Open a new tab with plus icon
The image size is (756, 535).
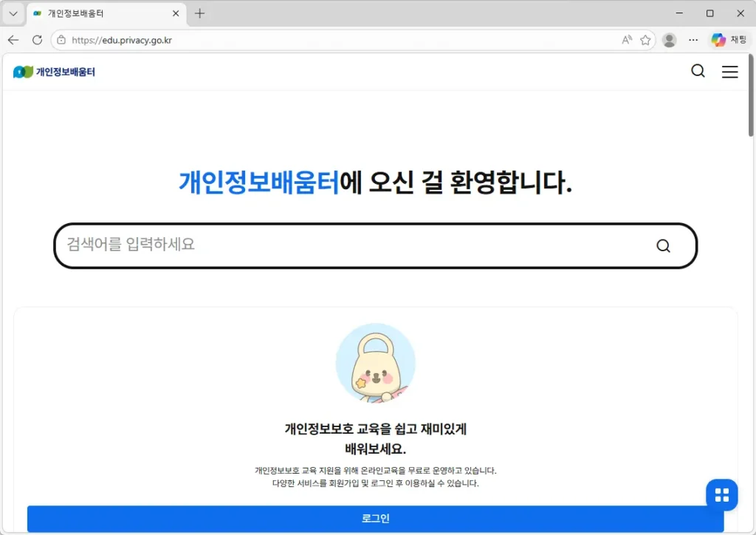point(199,13)
